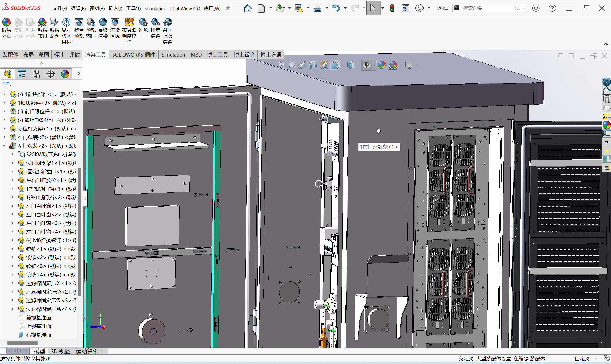Click the rebuild traffic light indicator

pyautogui.click(x=392, y=8)
